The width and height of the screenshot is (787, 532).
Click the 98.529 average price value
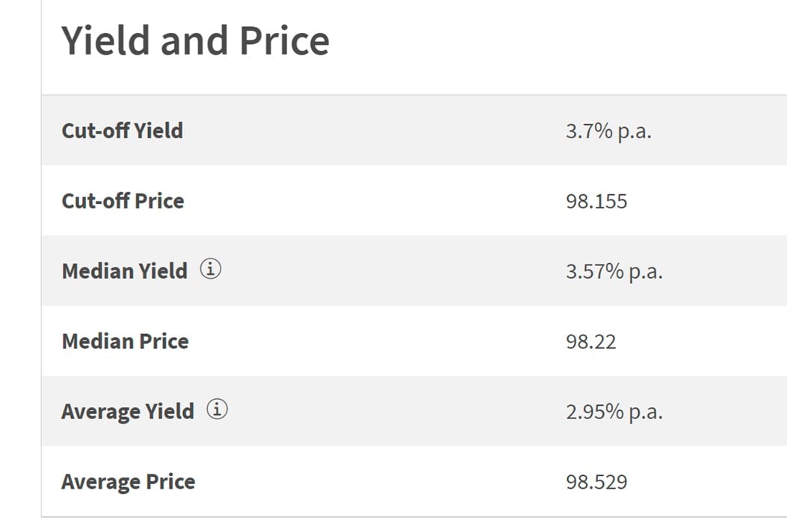(596, 483)
